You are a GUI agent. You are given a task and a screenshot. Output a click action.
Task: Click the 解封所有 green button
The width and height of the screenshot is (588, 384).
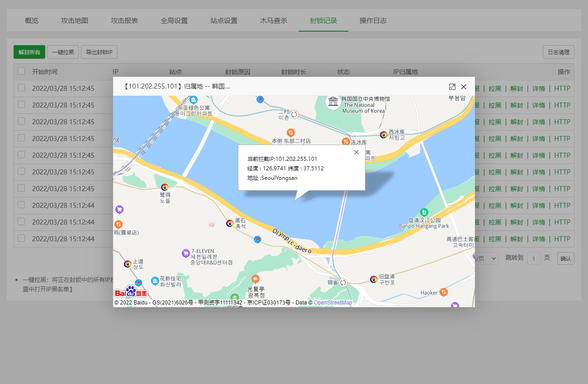coord(29,52)
